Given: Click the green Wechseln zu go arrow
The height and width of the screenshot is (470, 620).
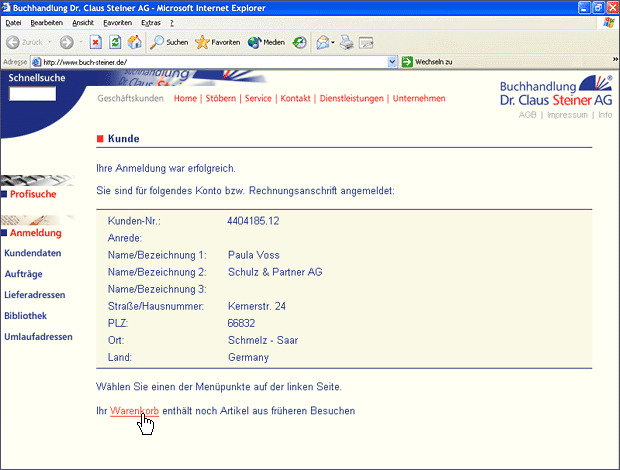Looking at the screenshot, I should tap(407, 62).
